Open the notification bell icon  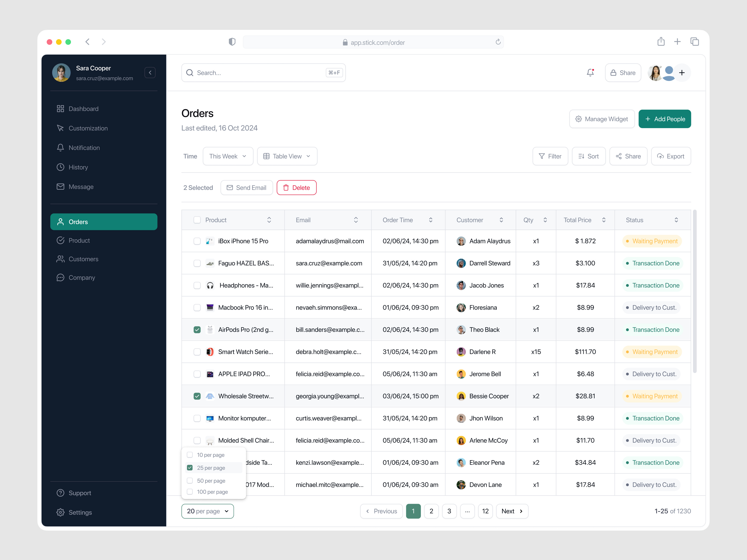point(590,73)
